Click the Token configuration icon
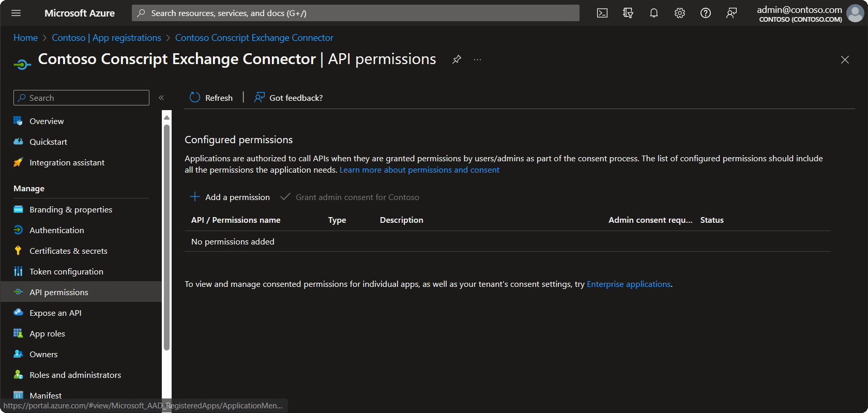 tap(18, 271)
